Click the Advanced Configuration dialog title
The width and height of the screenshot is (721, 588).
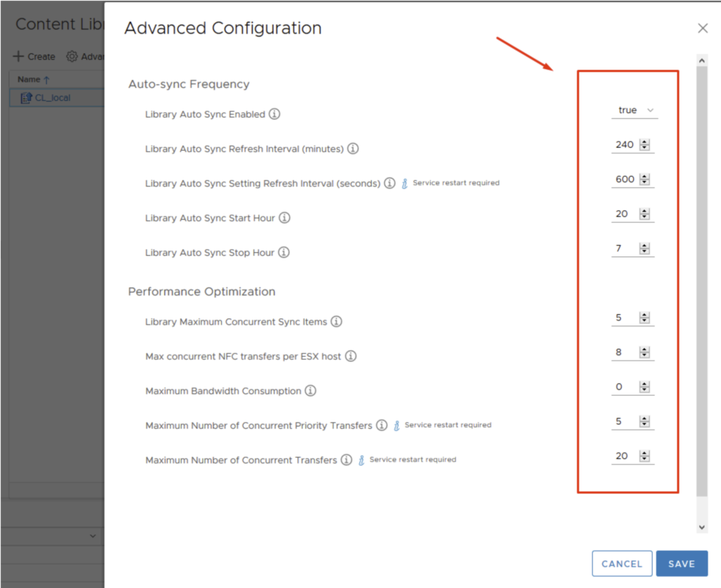(x=223, y=28)
